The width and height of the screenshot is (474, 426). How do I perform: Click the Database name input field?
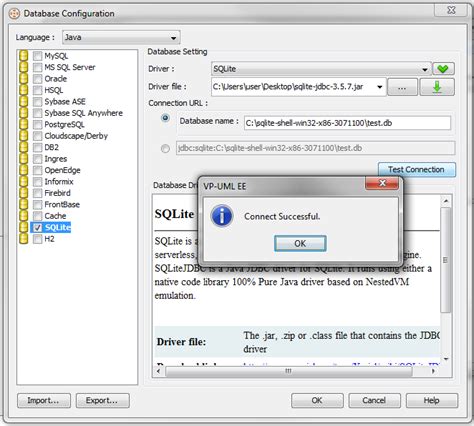pyautogui.click(x=347, y=123)
